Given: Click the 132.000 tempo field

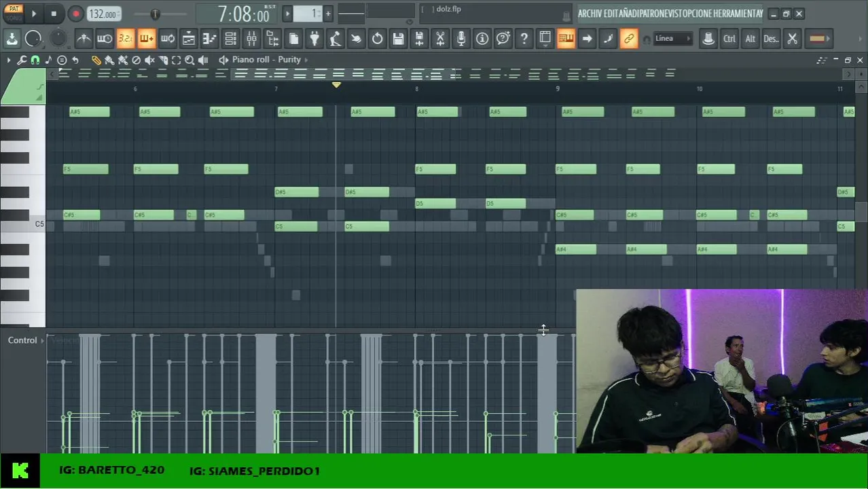Looking at the screenshot, I should coord(103,14).
